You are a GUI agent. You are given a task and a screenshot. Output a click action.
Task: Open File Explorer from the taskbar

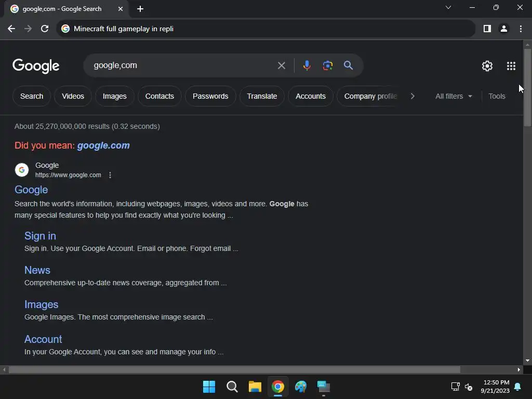coord(255,387)
